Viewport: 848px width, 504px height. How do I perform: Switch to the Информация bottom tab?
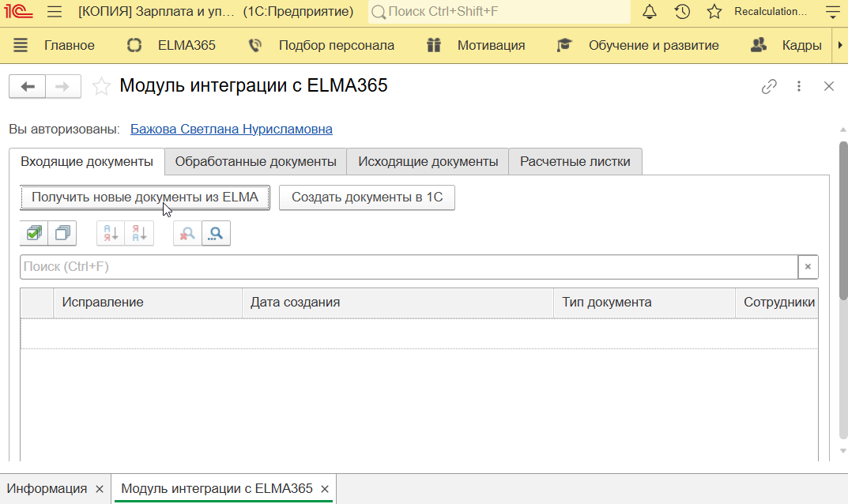(47, 489)
